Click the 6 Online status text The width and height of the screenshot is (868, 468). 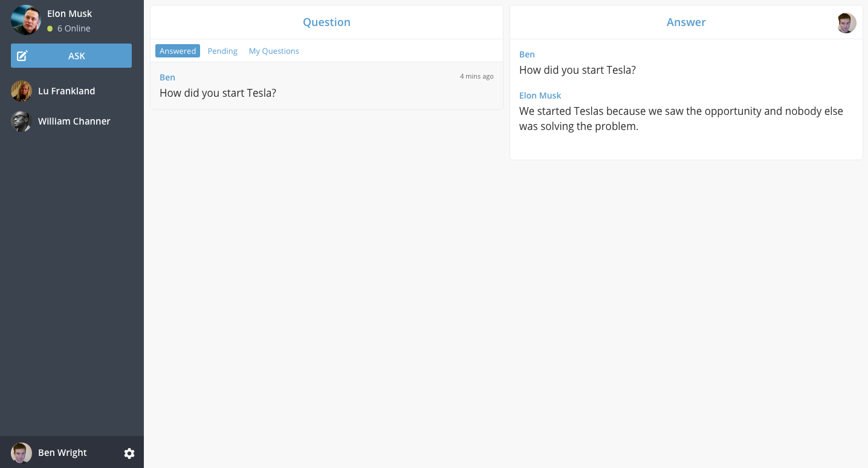[74, 28]
